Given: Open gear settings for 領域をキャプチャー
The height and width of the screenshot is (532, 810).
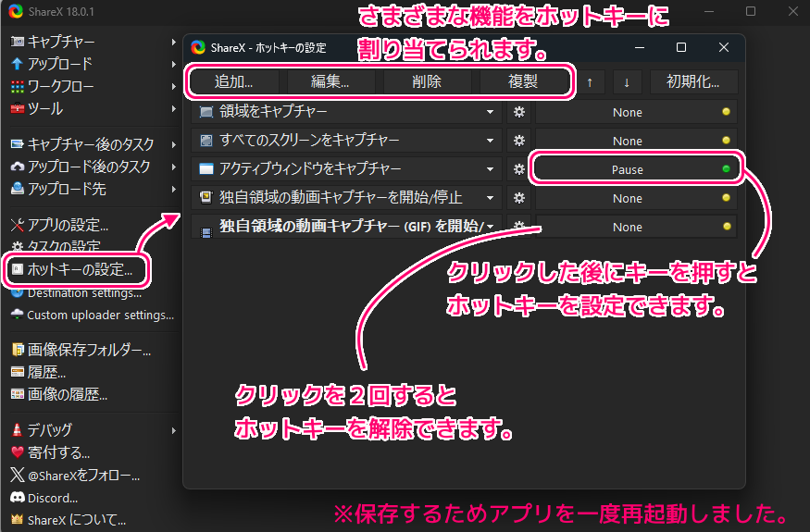Looking at the screenshot, I should click(519, 112).
